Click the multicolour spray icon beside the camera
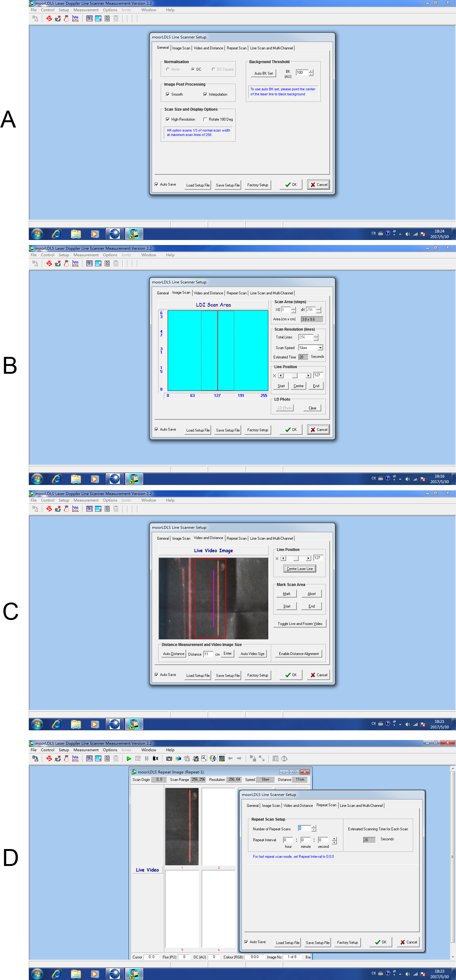The height and width of the screenshot is (980, 456). pyautogui.click(x=178, y=758)
